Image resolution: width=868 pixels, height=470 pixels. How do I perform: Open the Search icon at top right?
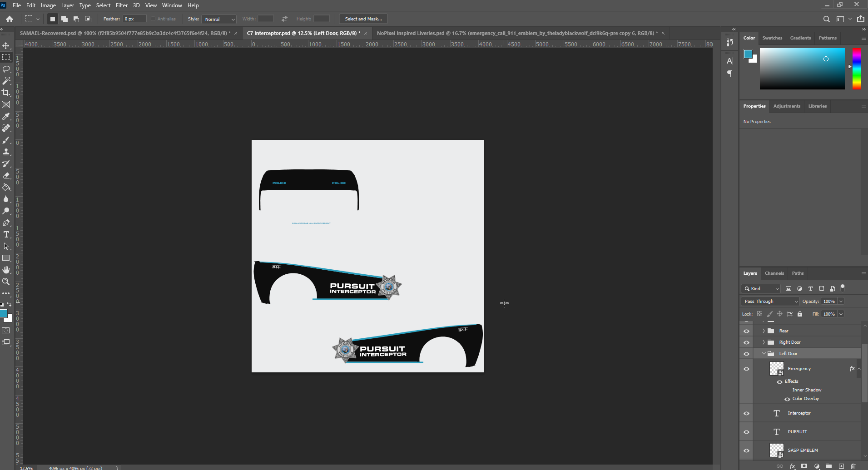coord(826,19)
